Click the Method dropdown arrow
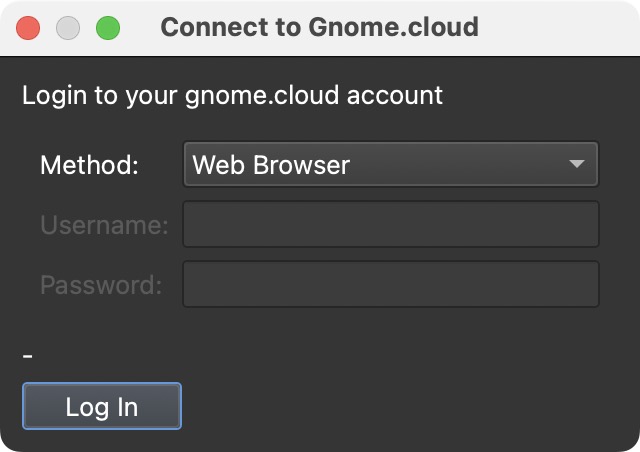640x452 pixels. tap(577, 165)
